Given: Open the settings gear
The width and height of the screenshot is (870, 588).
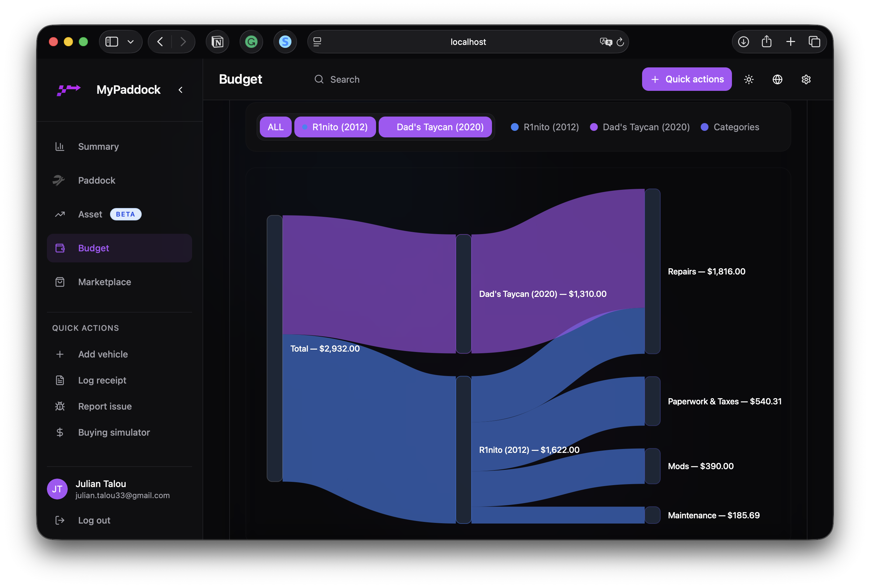Looking at the screenshot, I should point(807,79).
